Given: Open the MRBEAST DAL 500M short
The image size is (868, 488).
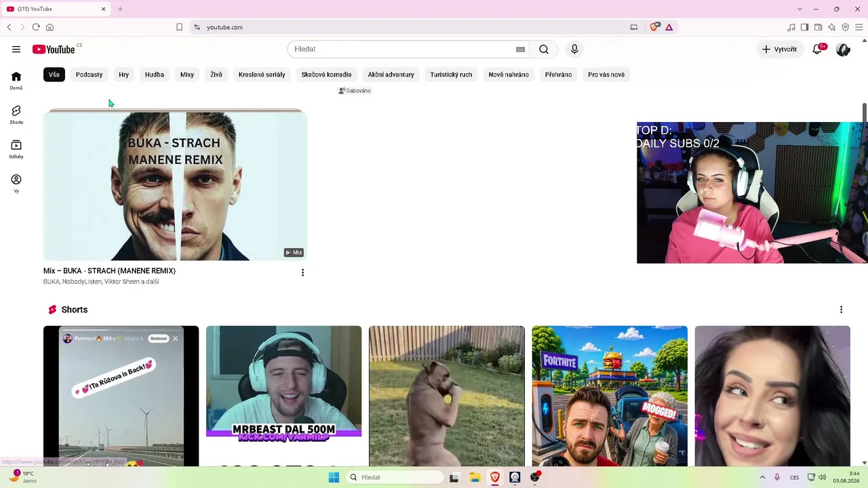Looking at the screenshot, I should [x=283, y=396].
